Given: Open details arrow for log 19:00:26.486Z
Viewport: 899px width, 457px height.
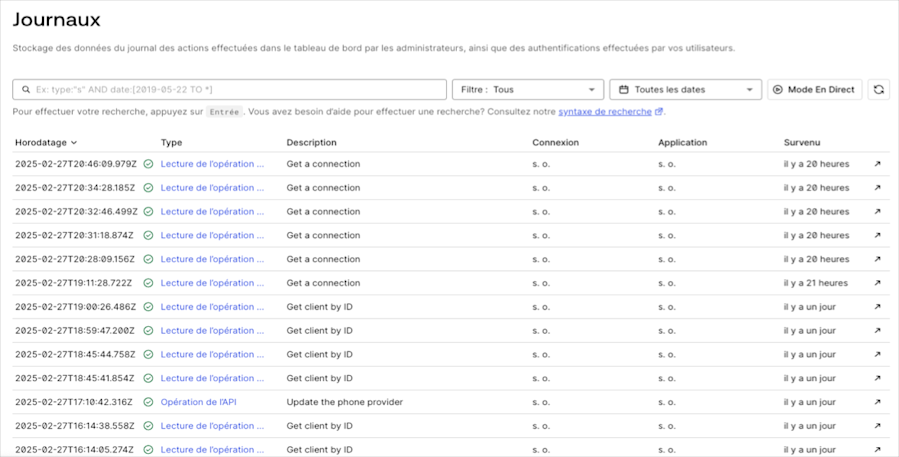Looking at the screenshot, I should [877, 307].
